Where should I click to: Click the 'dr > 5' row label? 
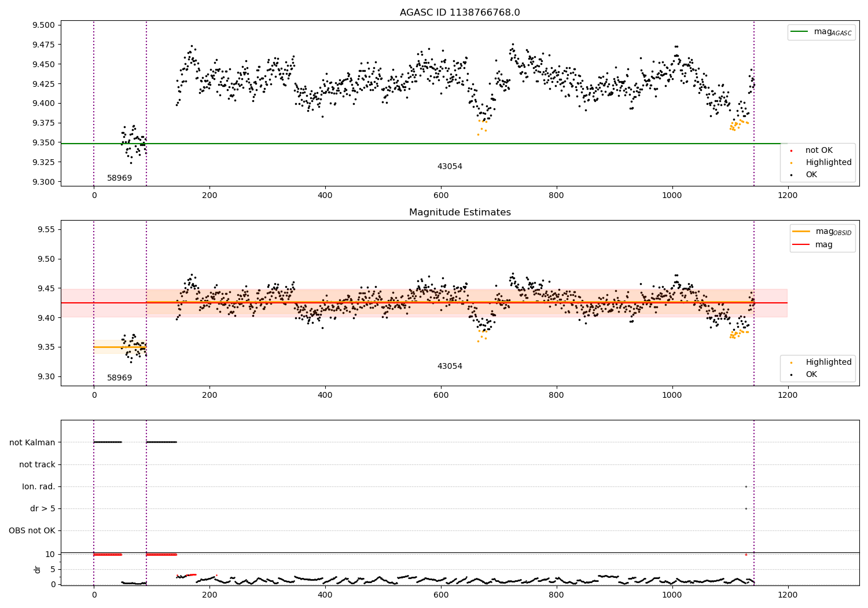(x=43, y=509)
